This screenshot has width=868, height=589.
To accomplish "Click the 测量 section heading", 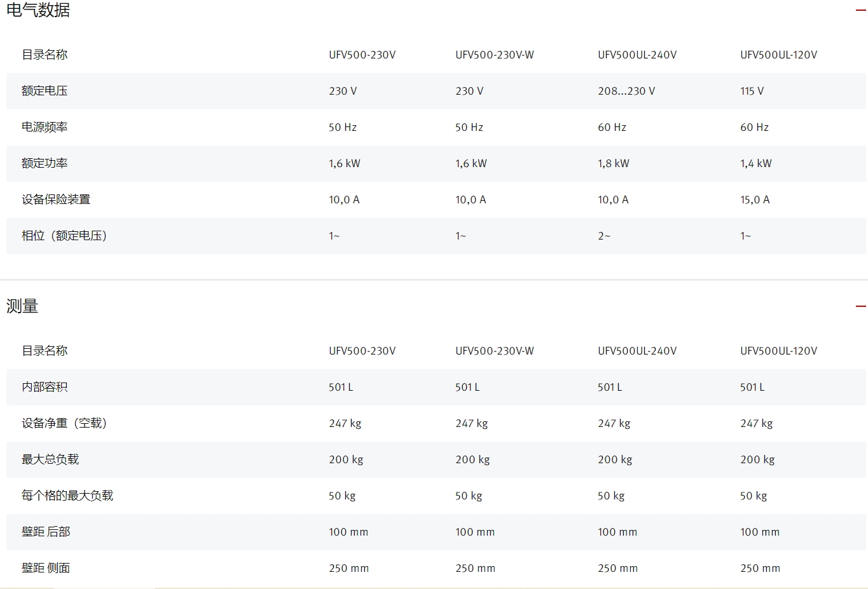I will tap(22, 306).
